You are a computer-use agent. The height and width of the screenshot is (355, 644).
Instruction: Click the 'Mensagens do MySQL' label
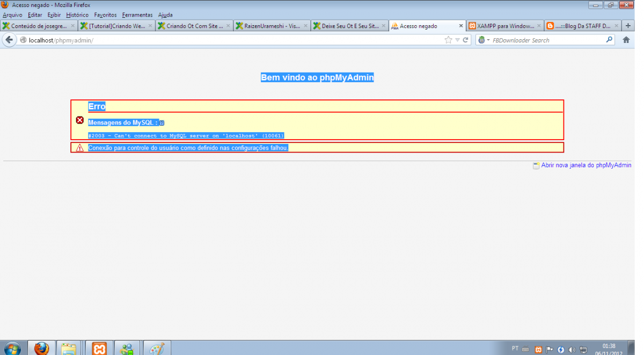pos(123,123)
